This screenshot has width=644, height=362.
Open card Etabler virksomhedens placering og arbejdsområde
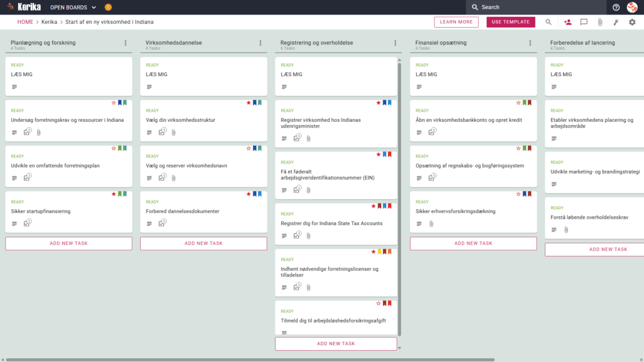pyautogui.click(x=594, y=124)
